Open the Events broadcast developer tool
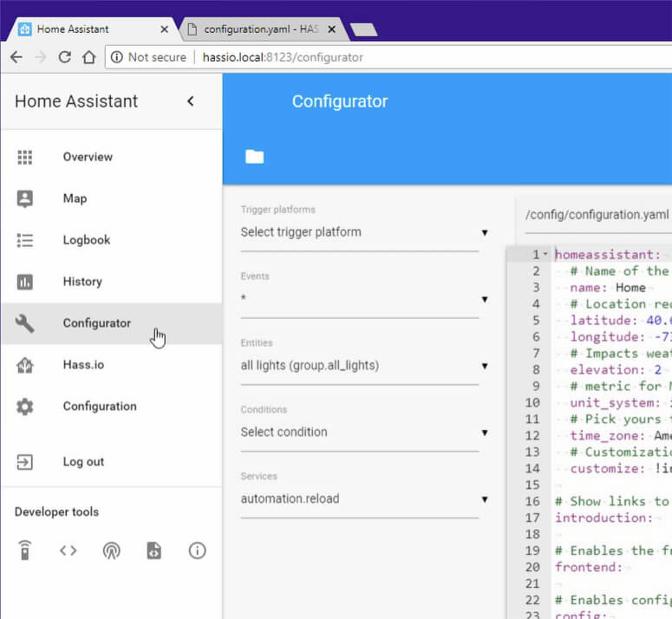This screenshot has width=672, height=619. pyautogui.click(x=112, y=551)
